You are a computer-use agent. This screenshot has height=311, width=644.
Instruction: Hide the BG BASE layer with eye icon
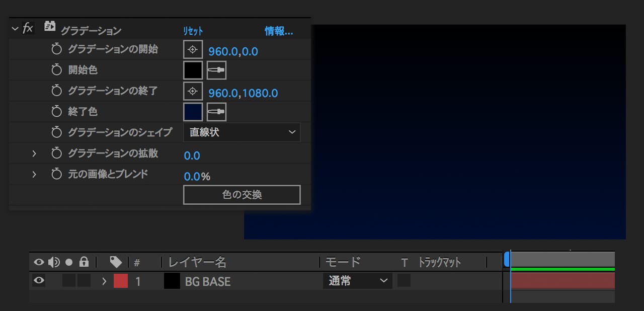39,281
